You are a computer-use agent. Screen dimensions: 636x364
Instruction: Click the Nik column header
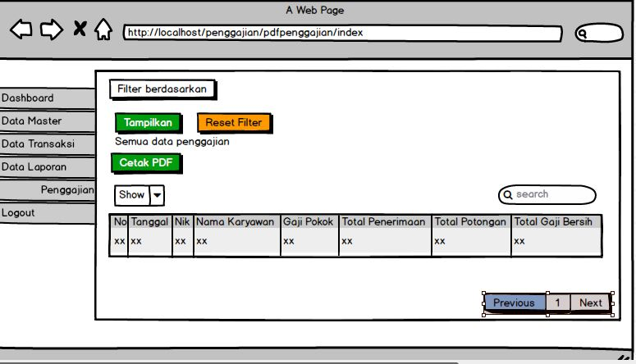click(182, 221)
